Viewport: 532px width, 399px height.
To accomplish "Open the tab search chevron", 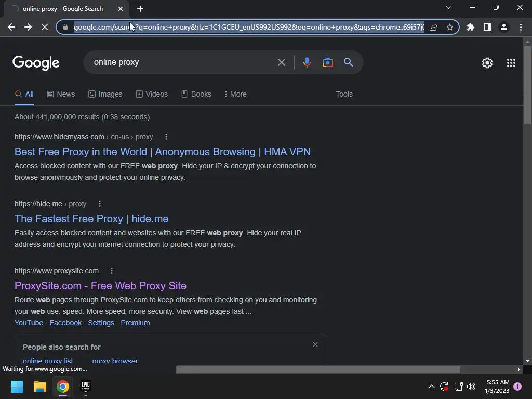I will point(448,7).
